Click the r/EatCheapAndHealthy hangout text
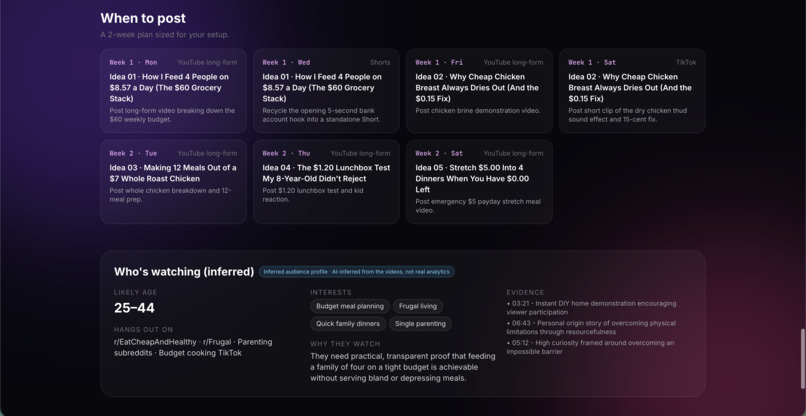This screenshot has width=806, height=416. click(155, 342)
